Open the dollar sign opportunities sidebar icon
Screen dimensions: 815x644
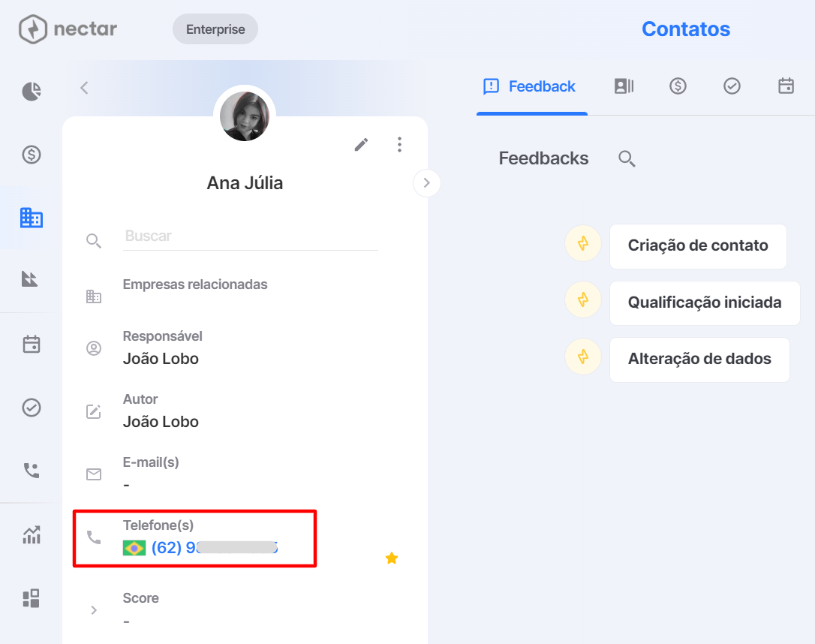point(32,155)
